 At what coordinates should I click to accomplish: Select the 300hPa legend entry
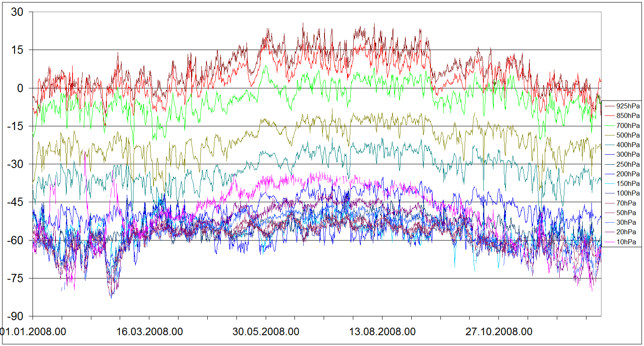click(x=628, y=155)
